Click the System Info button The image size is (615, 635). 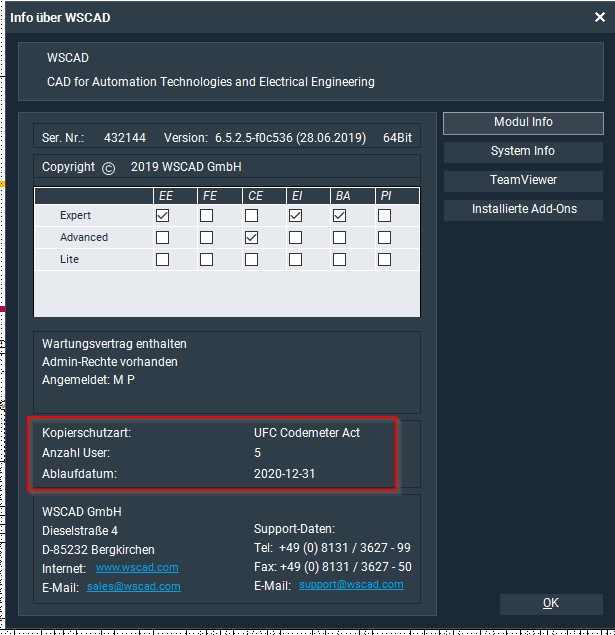click(x=523, y=151)
